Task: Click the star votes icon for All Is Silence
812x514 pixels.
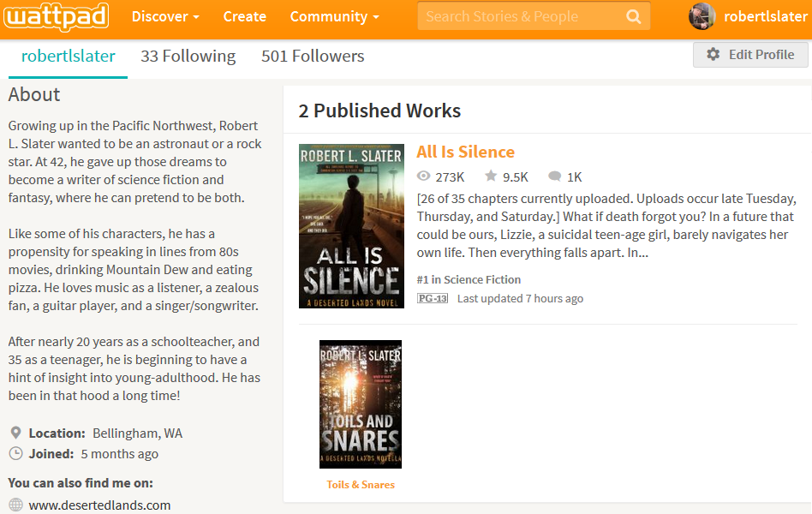Action: [x=491, y=176]
